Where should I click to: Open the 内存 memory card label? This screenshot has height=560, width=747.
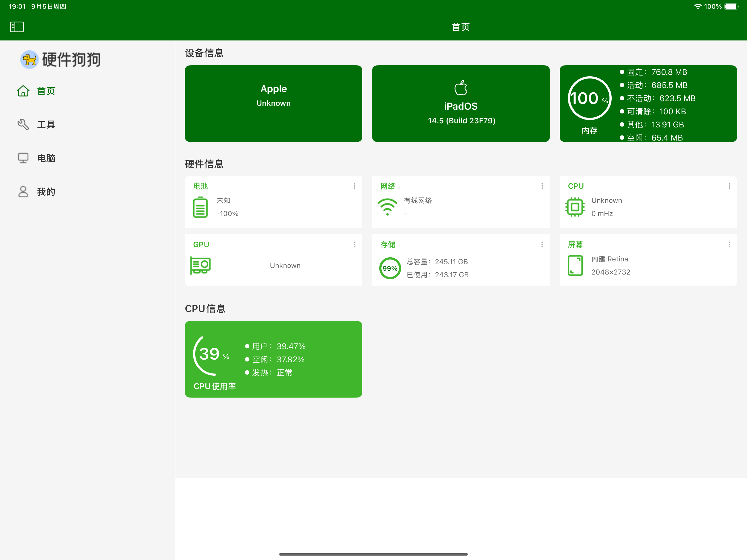[x=590, y=131]
